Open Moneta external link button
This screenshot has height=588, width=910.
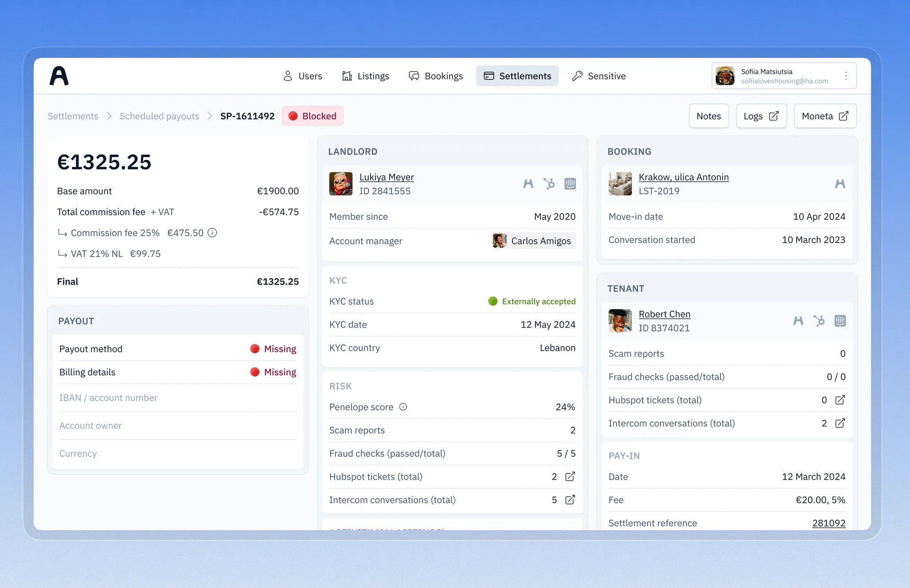tap(825, 116)
